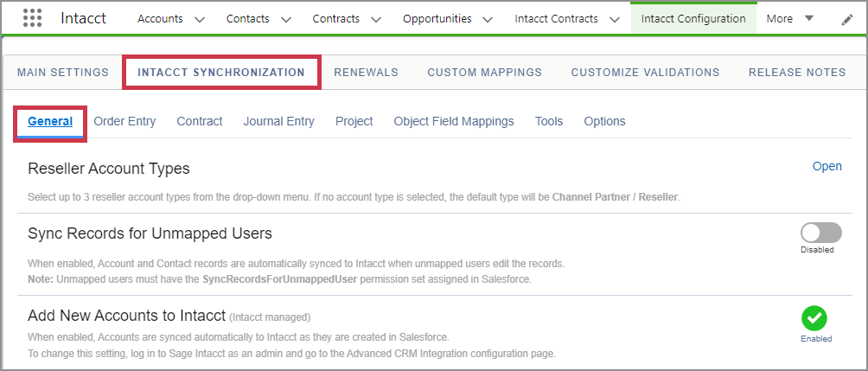Select the Object Field Mappings sub-tab

pos(454,122)
